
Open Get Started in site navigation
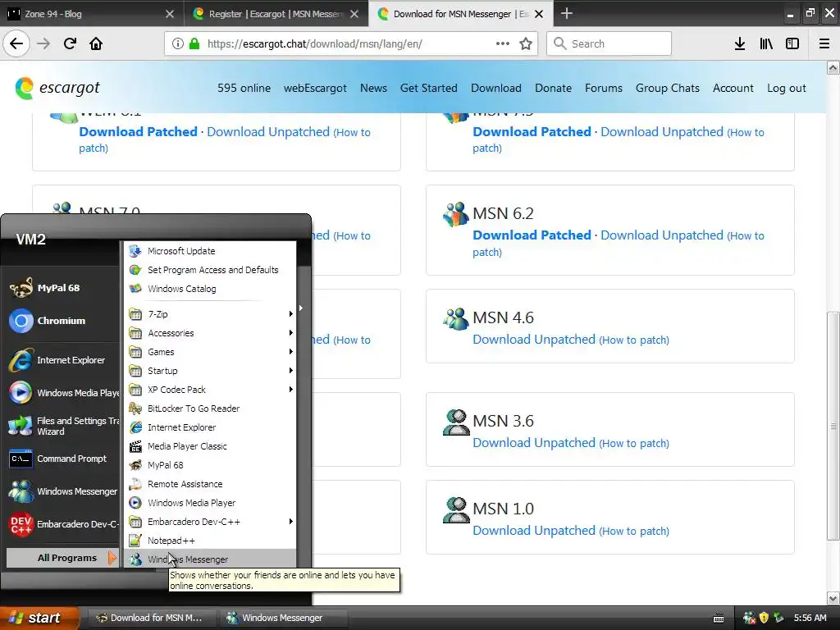coord(428,88)
